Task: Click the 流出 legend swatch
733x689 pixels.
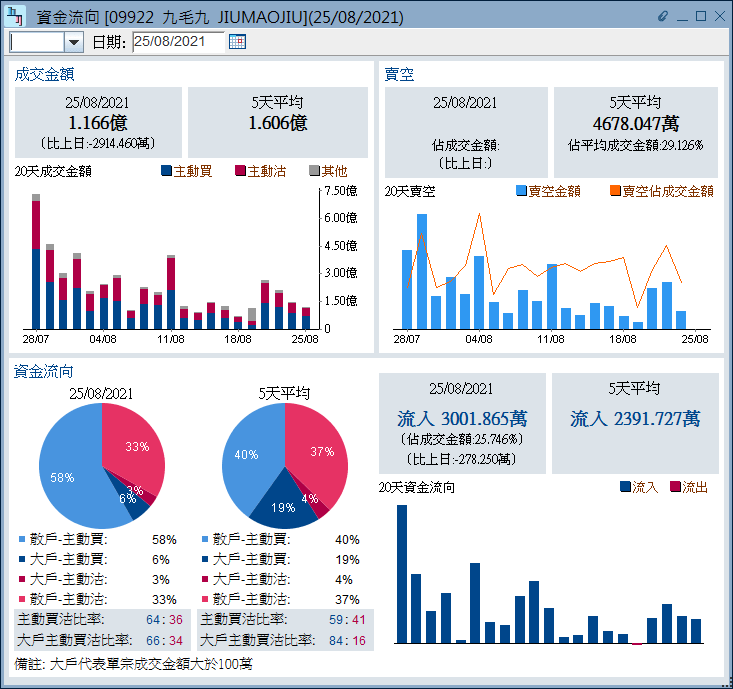Action: [x=675, y=487]
